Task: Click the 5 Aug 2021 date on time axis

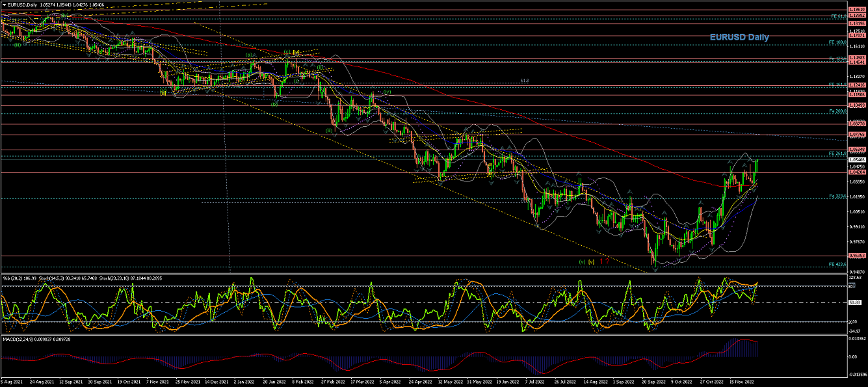Action: coord(13,383)
